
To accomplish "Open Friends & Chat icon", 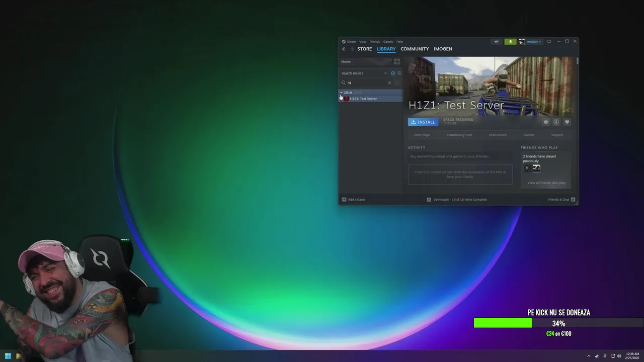I will coord(573,200).
